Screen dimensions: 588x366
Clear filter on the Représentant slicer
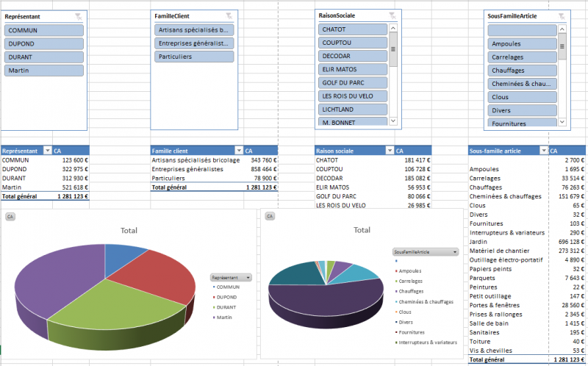(79, 15)
